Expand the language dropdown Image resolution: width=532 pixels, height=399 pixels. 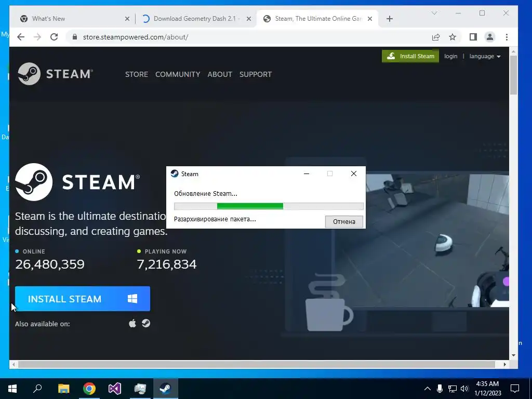tap(485, 56)
